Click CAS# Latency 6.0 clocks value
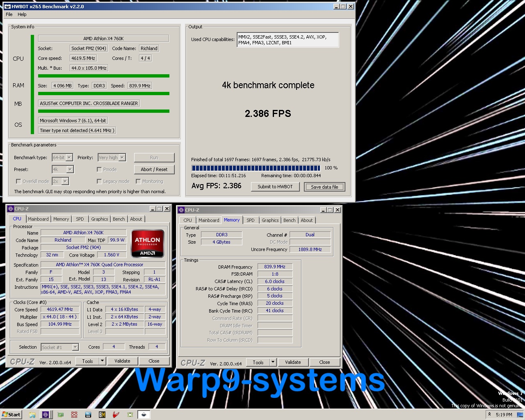 [x=275, y=281]
